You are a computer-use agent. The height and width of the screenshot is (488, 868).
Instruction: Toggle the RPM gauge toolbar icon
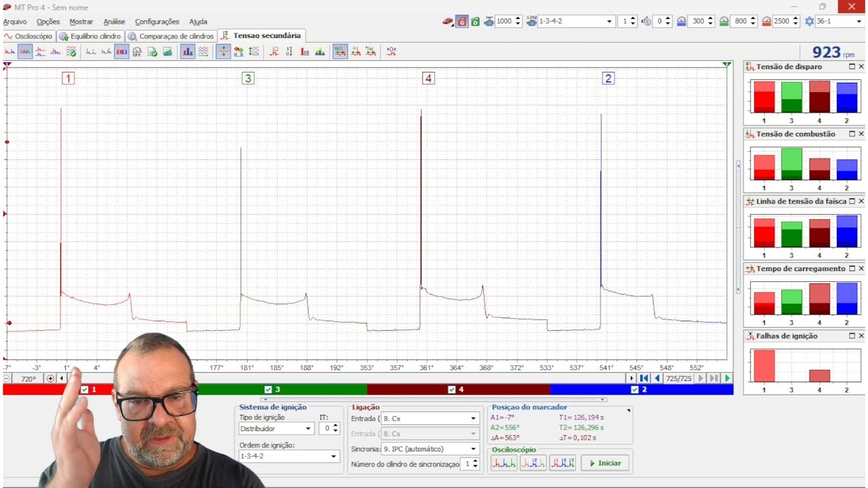click(x=137, y=51)
